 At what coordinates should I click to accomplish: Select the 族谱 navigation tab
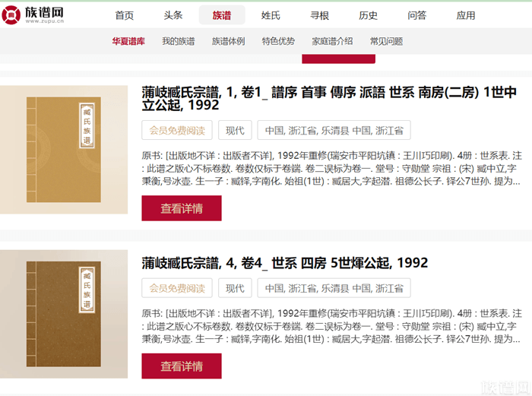(221, 15)
